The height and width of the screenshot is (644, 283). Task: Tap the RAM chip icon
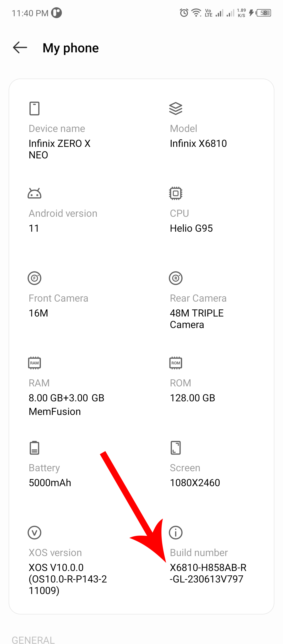click(x=34, y=363)
